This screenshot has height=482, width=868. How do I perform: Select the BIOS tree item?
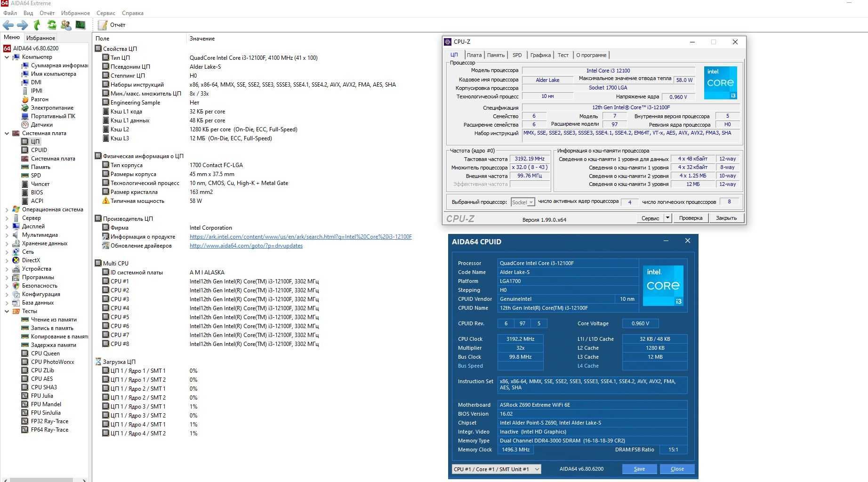point(37,192)
